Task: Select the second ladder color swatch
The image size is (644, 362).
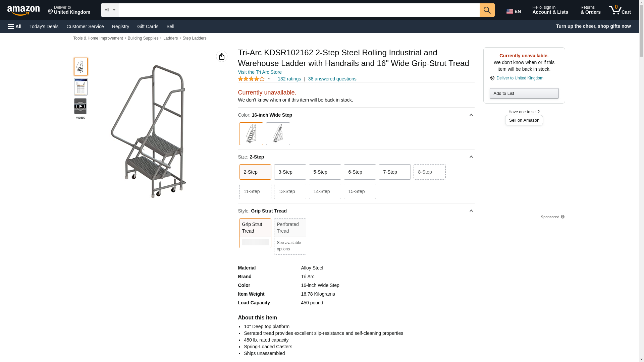Action: pyautogui.click(x=278, y=134)
